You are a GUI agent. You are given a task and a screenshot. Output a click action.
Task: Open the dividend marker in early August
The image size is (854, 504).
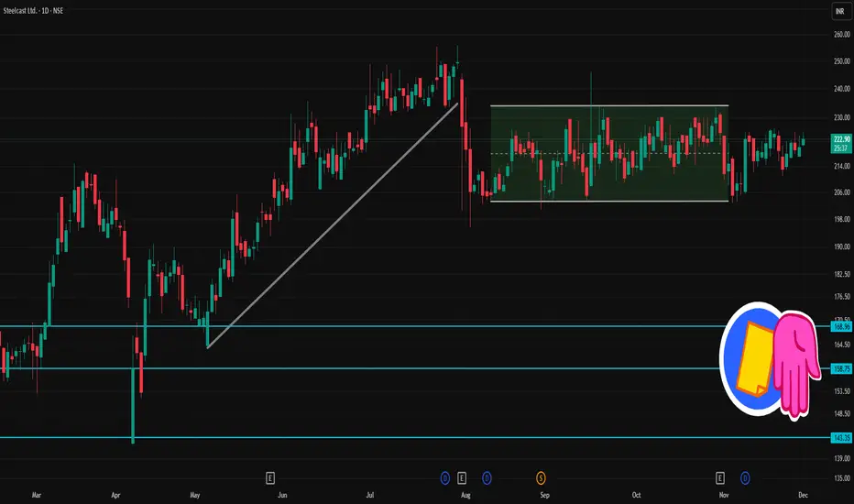click(487, 478)
